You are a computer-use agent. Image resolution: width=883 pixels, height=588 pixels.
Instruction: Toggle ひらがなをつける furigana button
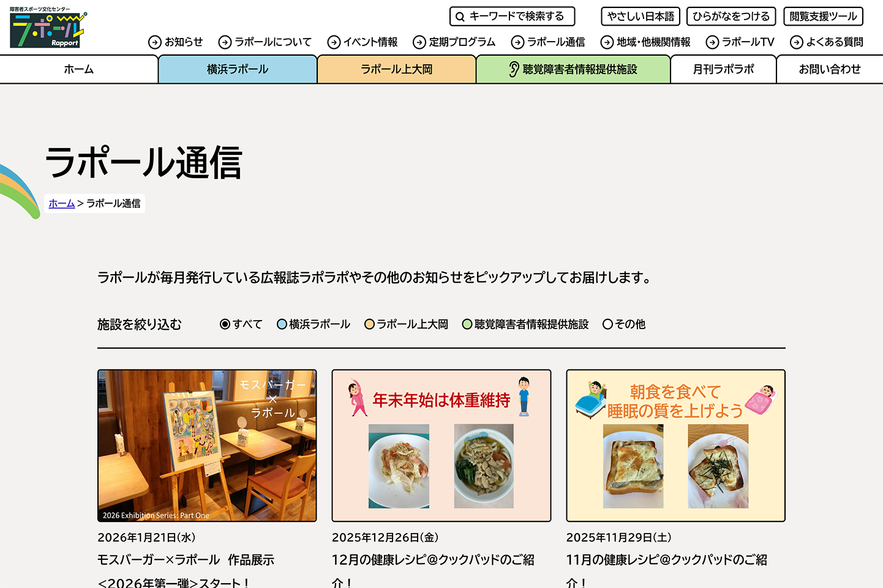(731, 17)
